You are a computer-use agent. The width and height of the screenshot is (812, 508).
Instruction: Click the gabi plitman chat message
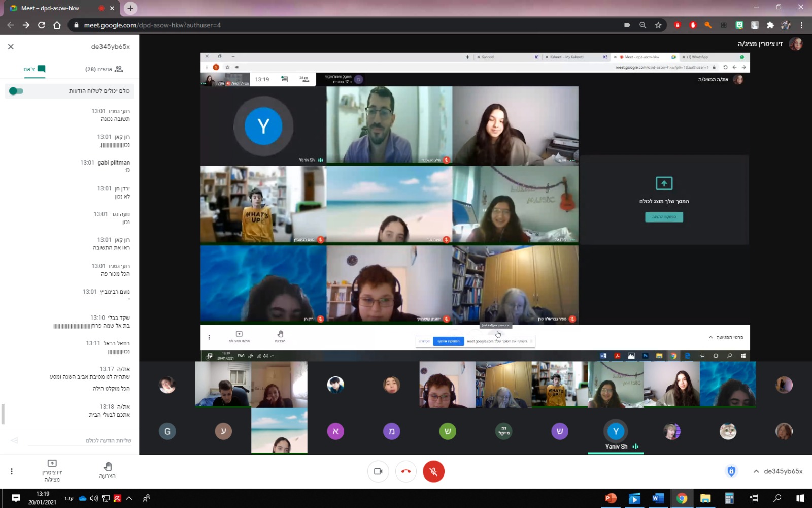click(105, 166)
